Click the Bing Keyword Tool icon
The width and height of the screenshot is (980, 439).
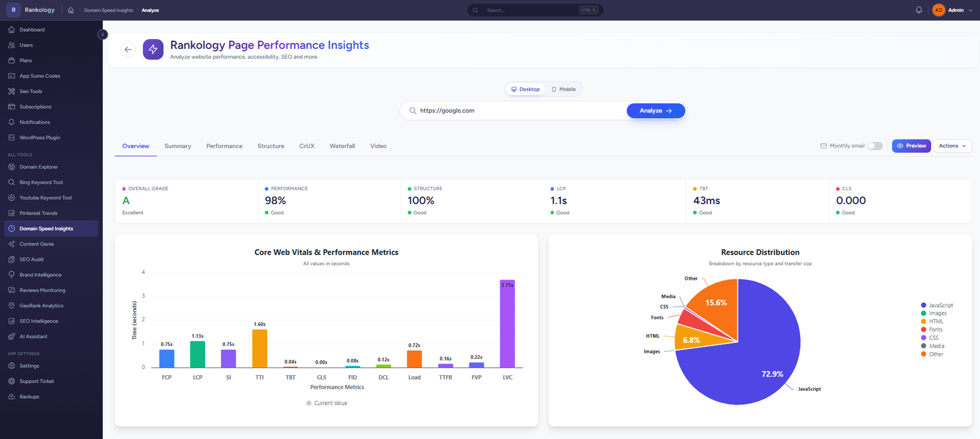[x=12, y=182]
